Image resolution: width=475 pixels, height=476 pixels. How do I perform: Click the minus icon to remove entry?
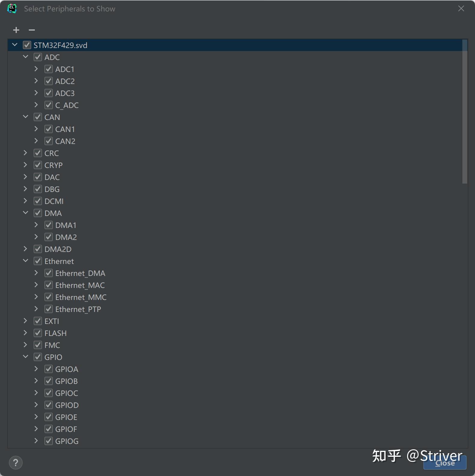click(32, 30)
